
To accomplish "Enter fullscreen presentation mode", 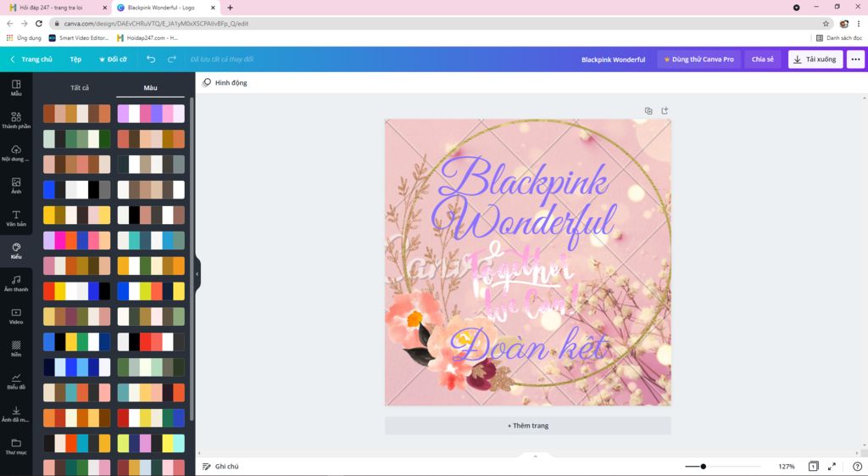I will point(832,467).
